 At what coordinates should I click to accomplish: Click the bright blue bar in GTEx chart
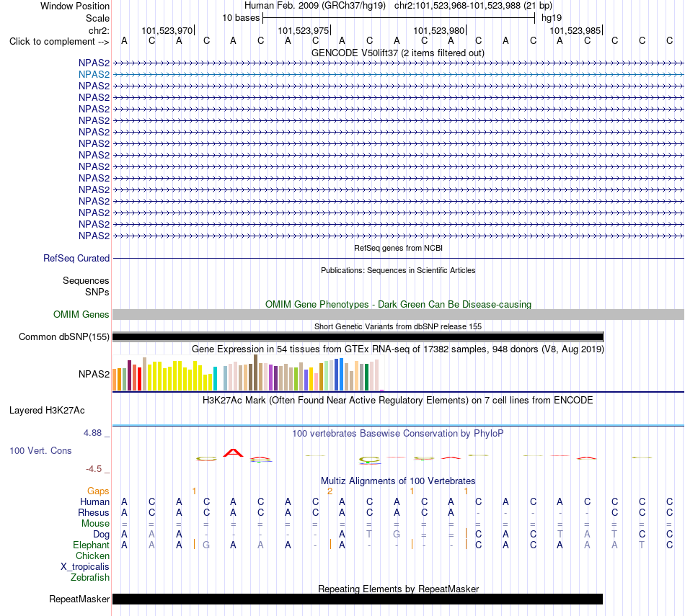pos(341,374)
